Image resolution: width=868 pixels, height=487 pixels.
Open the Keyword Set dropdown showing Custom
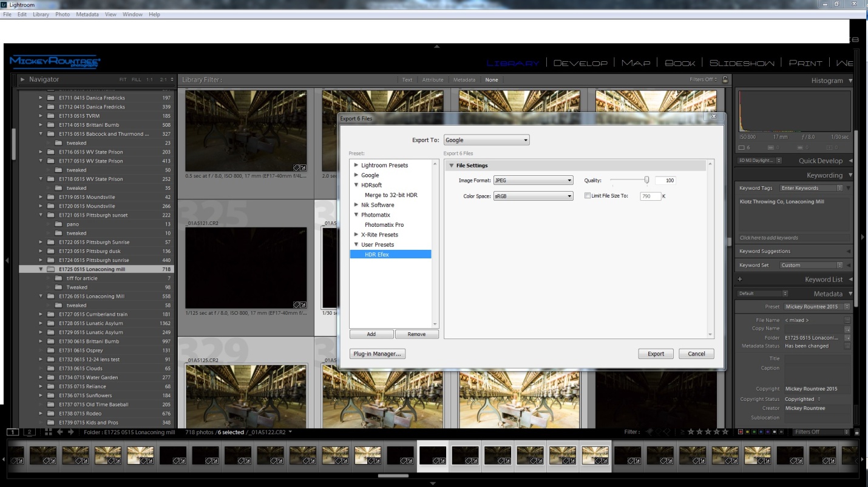[x=812, y=265]
